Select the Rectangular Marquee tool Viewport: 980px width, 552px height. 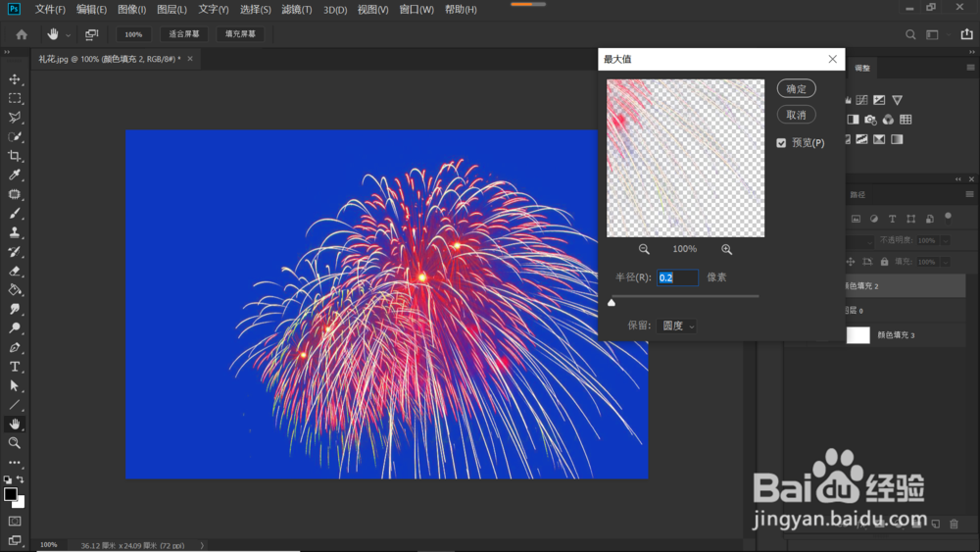pos(15,99)
